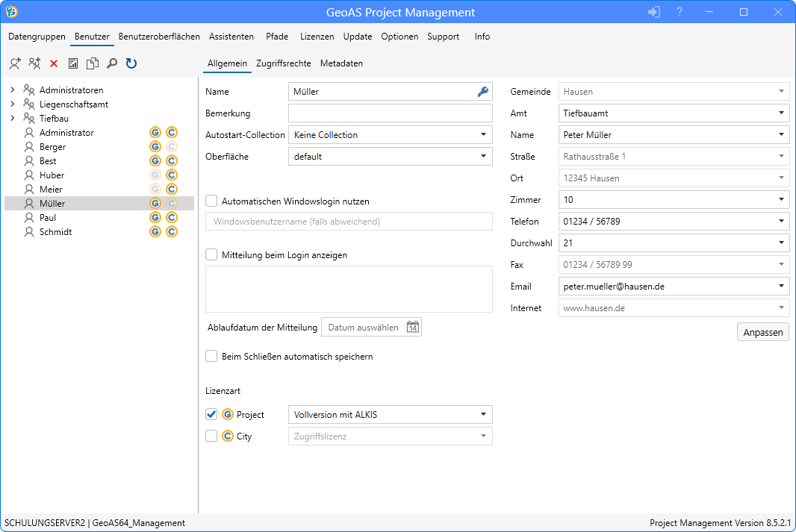Open the Lizenzen menu
This screenshot has width=796, height=532.
[x=317, y=37]
